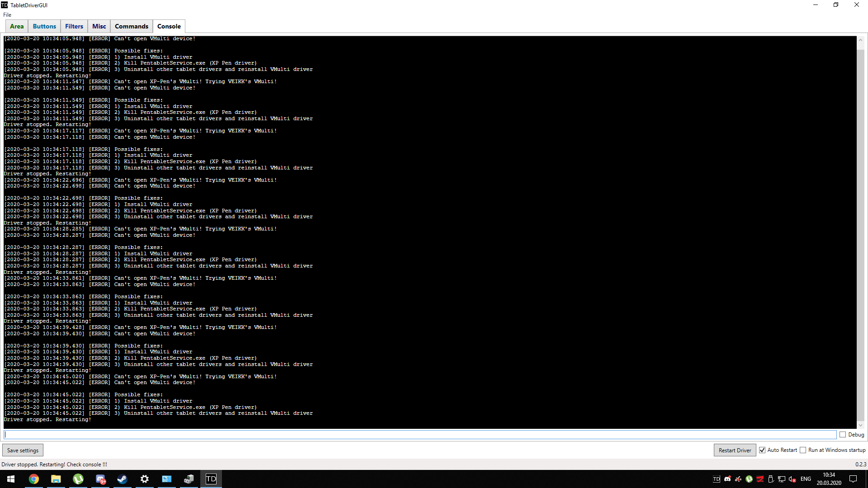Image resolution: width=868 pixels, height=488 pixels.
Task: Select the Misc tab
Action: coord(99,26)
